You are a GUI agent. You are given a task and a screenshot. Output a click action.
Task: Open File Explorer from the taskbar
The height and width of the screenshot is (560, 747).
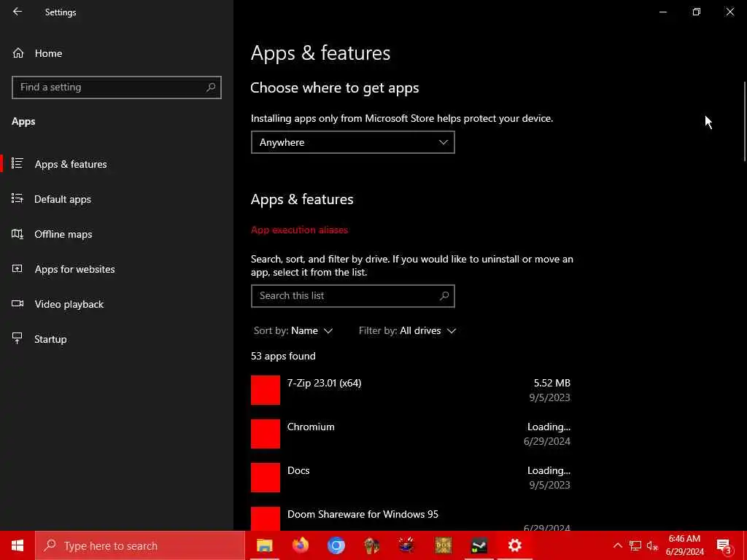pos(264,545)
